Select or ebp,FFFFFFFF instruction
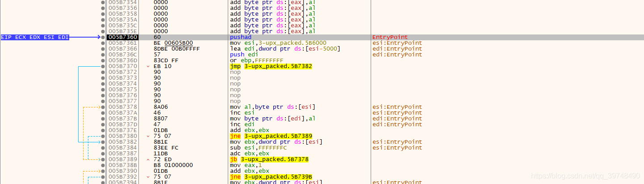Screen dimensions: 644x184 pos(257,60)
